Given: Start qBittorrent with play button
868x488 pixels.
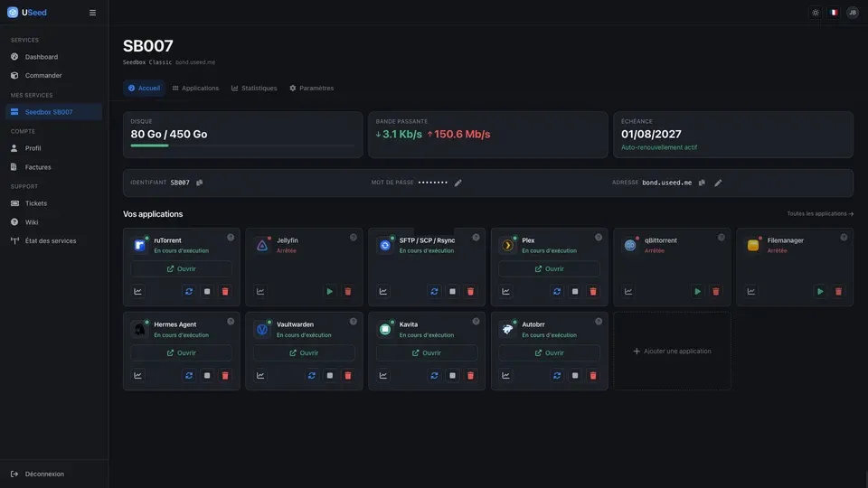Looking at the screenshot, I should 697,292.
